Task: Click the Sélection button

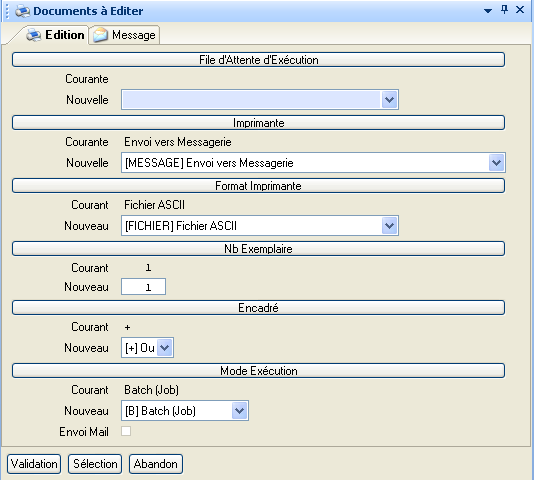Action: (x=95, y=464)
